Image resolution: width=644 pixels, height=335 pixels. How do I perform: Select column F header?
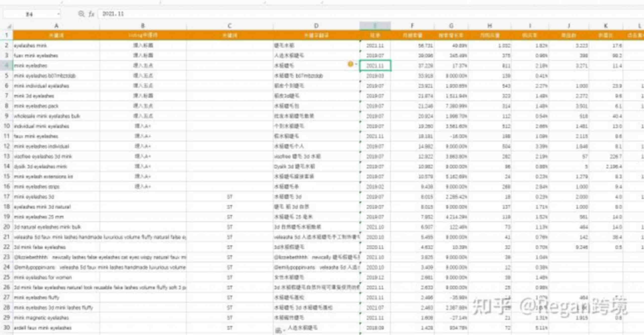[x=412, y=26]
